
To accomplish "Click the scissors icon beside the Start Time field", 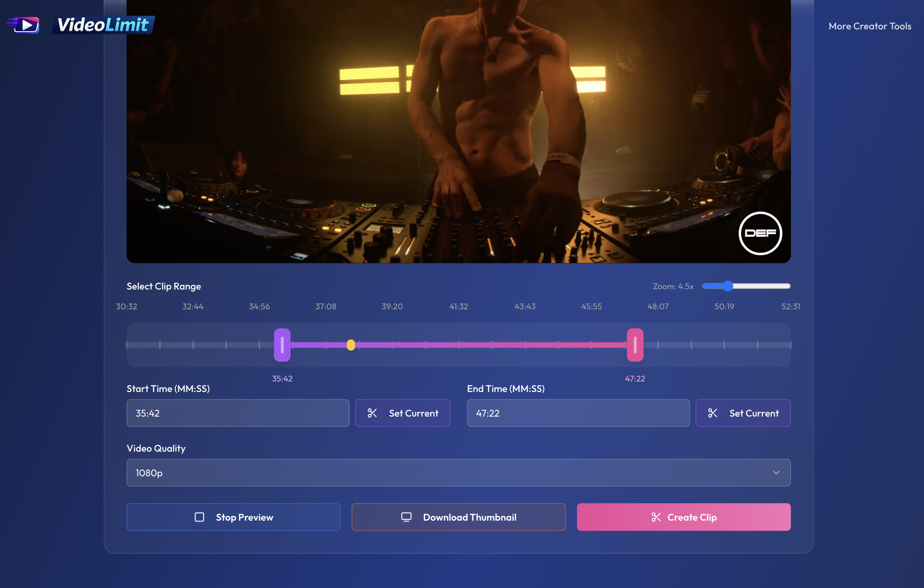I will point(372,413).
